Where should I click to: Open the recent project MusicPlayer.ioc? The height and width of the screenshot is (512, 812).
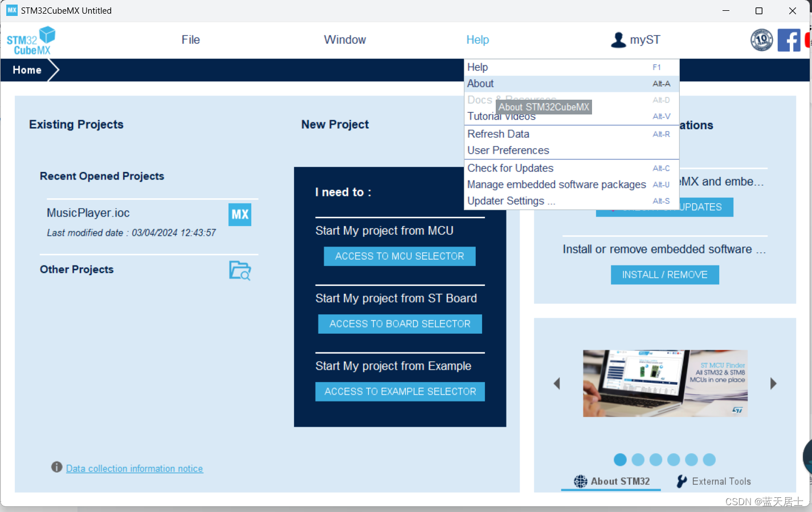pos(88,213)
